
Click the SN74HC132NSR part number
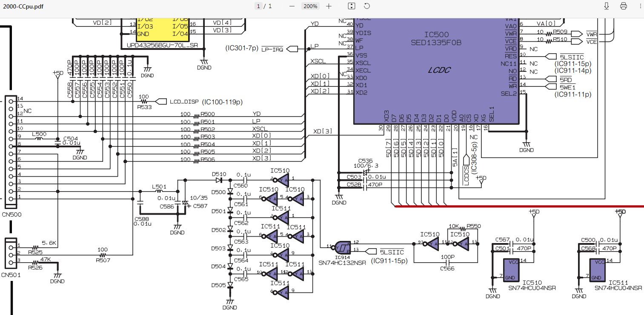[x=343, y=264]
